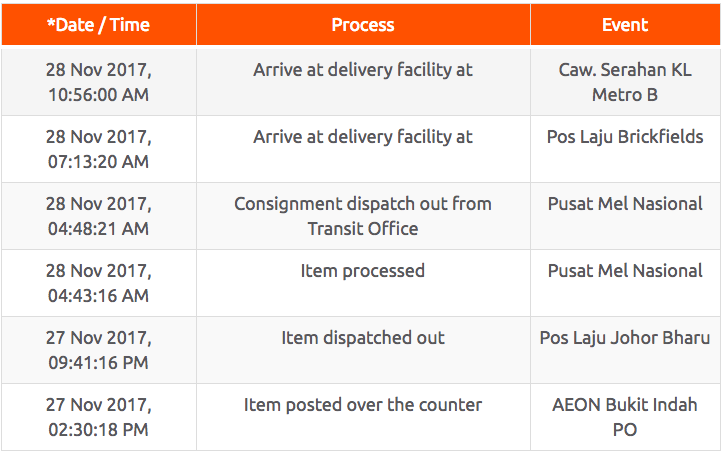The height and width of the screenshot is (454, 724).
Task: Click the 04:43:16 AM date cell
Action: tap(99, 283)
